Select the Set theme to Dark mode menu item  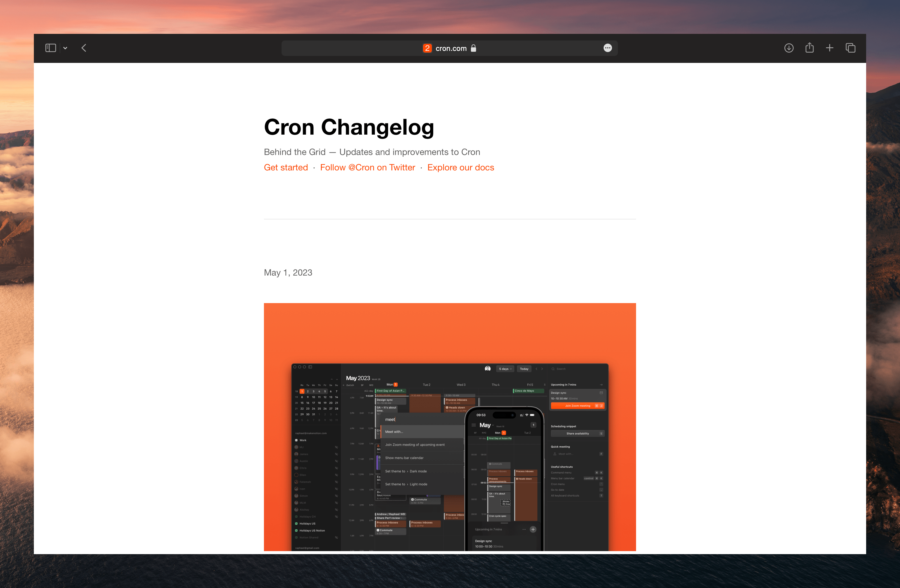pyautogui.click(x=406, y=471)
